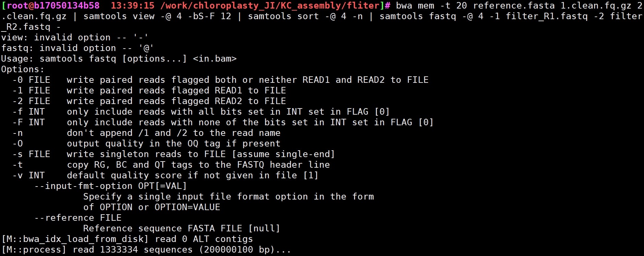This screenshot has height=256, width=644.
Task: Click the 'Usage: samtools fastq' line
Action: [x=119, y=59]
